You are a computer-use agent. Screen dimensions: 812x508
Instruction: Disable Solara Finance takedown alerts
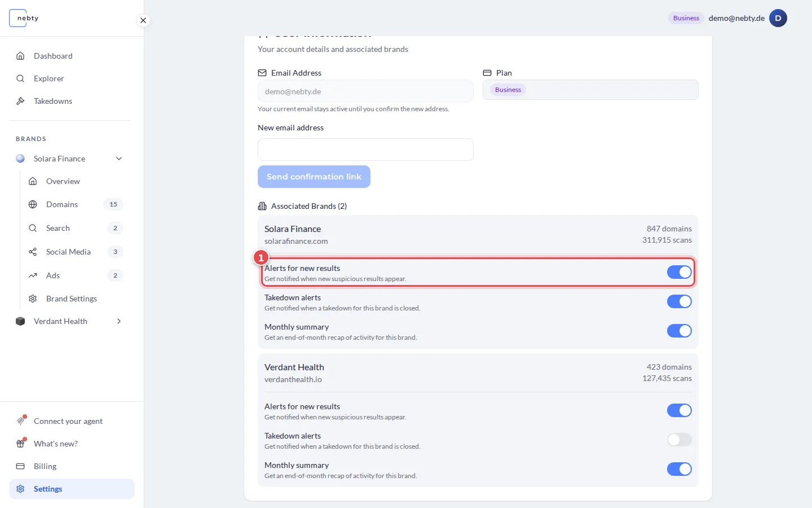(679, 301)
